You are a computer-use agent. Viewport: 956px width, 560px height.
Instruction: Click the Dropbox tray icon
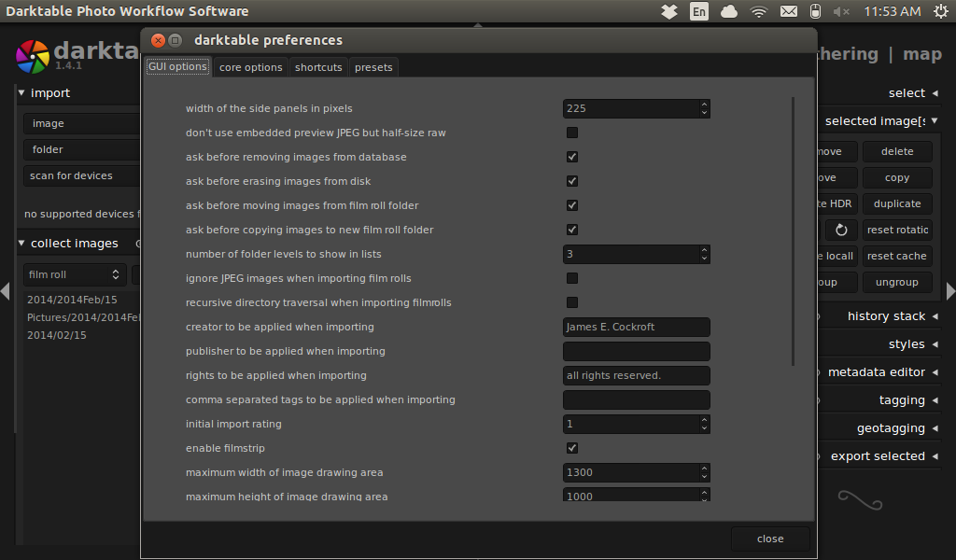click(668, 11)
